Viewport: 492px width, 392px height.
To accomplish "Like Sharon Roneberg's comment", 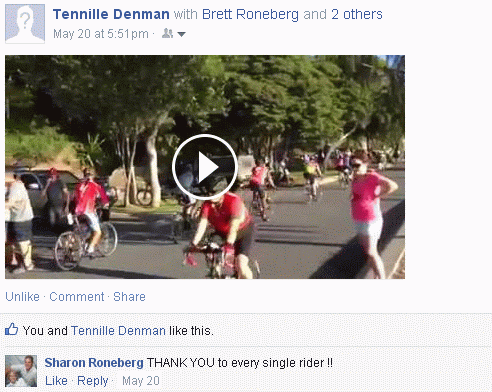I will point(56,381).
